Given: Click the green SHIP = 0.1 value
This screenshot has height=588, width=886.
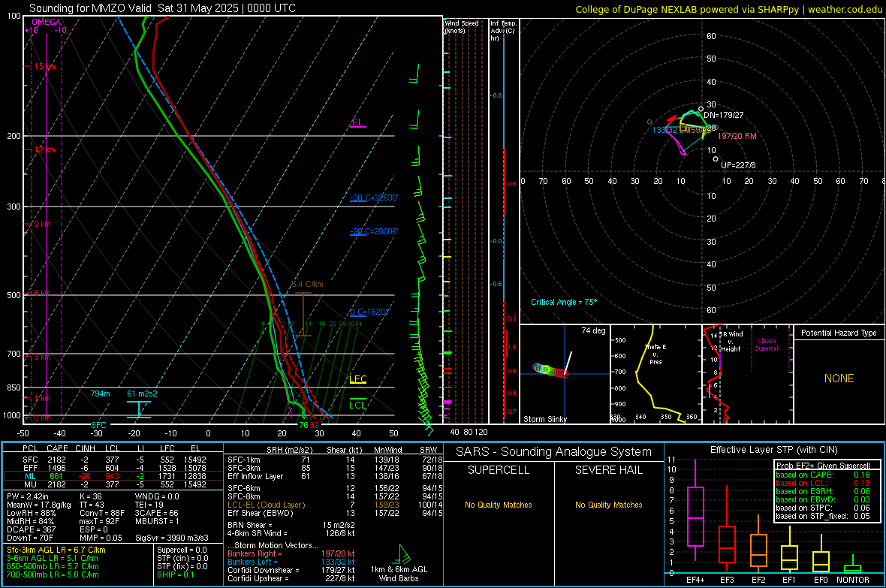Looking at the screenshot, I should (175, 574).
